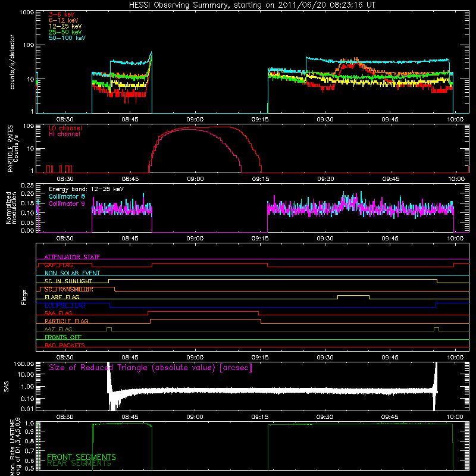
Task: Click the raised SAA_FLAG interval
Action: pyautogui.click(x=203, y=311)
